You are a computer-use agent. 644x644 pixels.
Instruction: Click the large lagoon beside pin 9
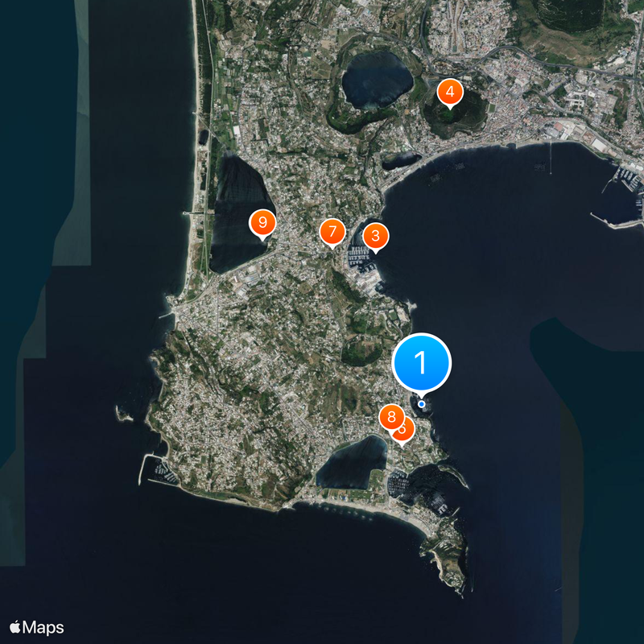tap(239, 213)
